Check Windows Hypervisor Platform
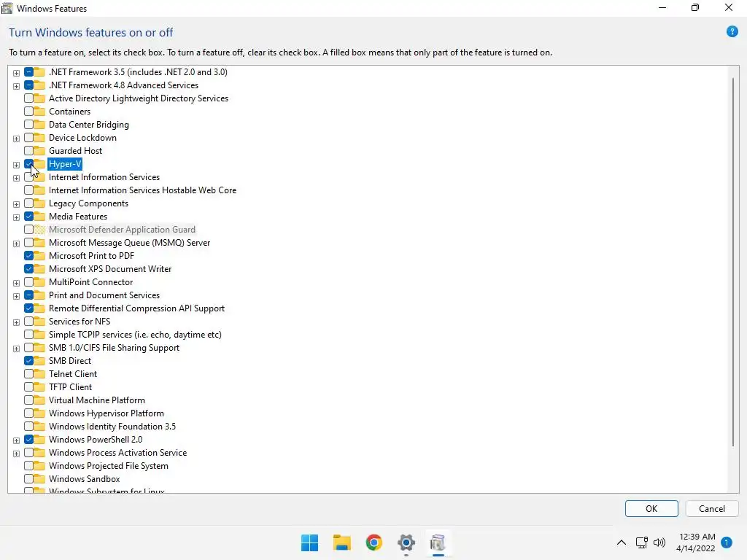The height and width of the screenshot is (560, 747). tap(28, 413)
